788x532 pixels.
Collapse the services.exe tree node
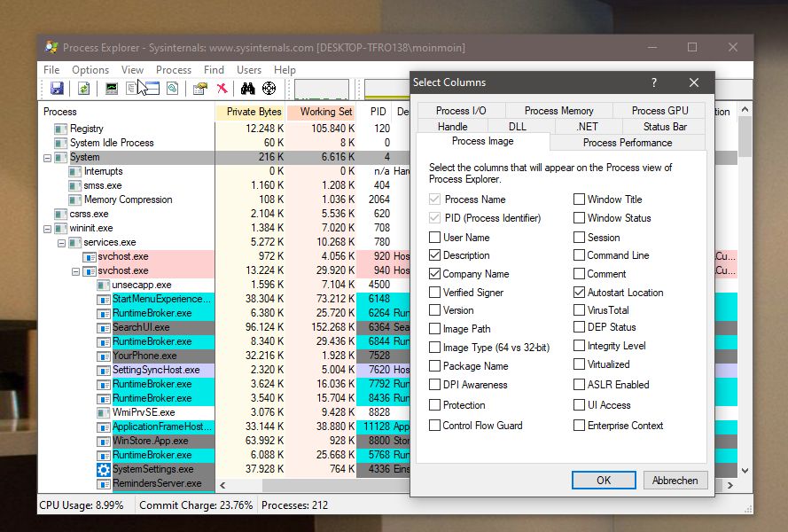[61, 243]
